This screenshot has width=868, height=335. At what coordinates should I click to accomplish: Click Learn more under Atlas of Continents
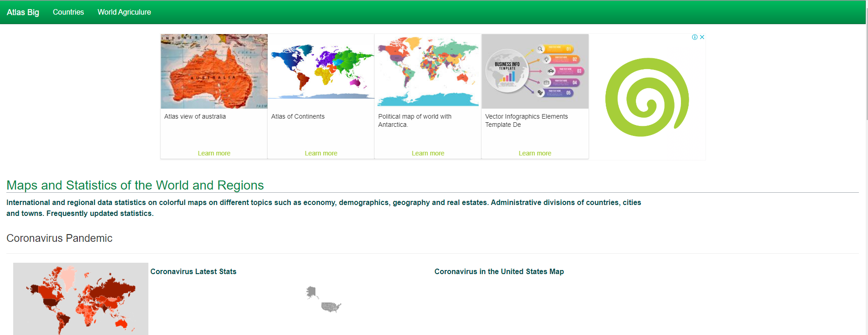coord(321,153)
